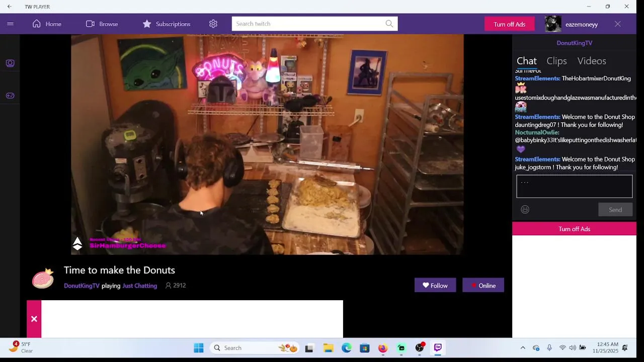644x362 pixels.
Task: Click the Twitch app icon on taskbar
Action: click(438, 348)
